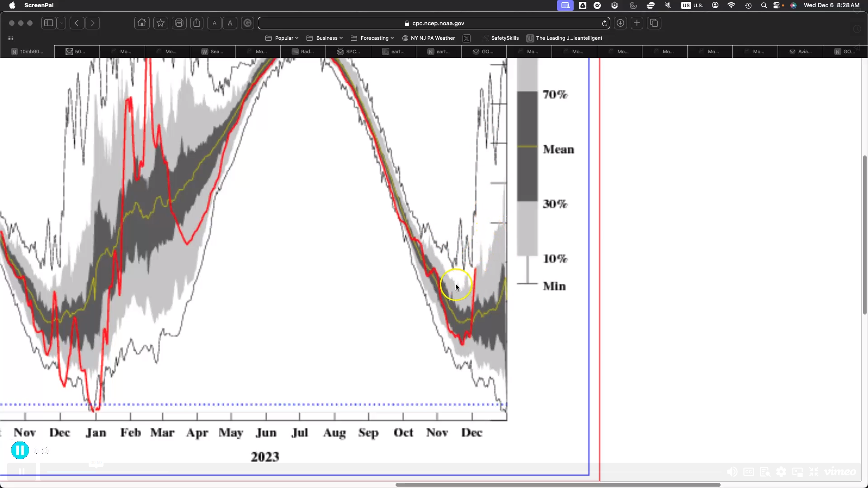Open Vimeo settings gear
Image resolution: width=868 pixels, height=488 pixels.
click(x=781, y=472)
